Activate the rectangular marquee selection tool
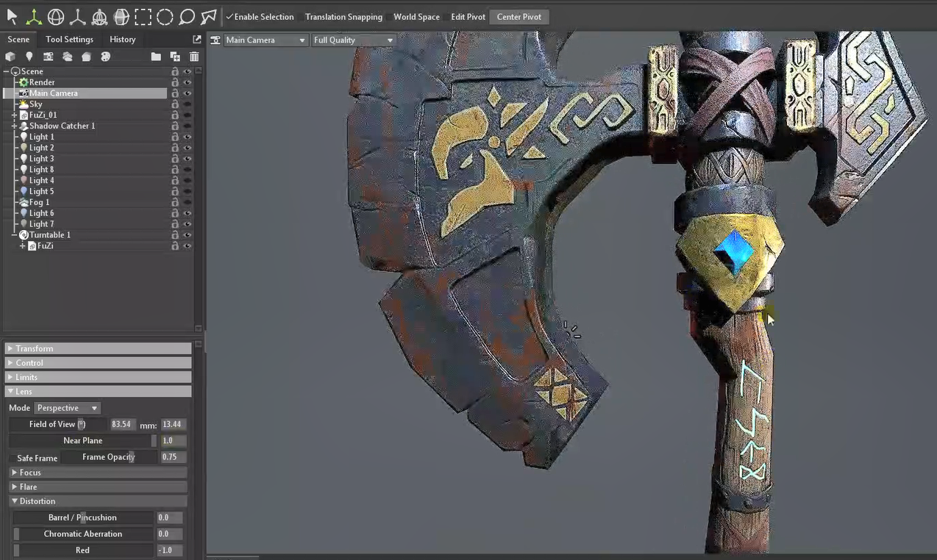The width and height of the screenshot is (937, 560). [143, 16]
